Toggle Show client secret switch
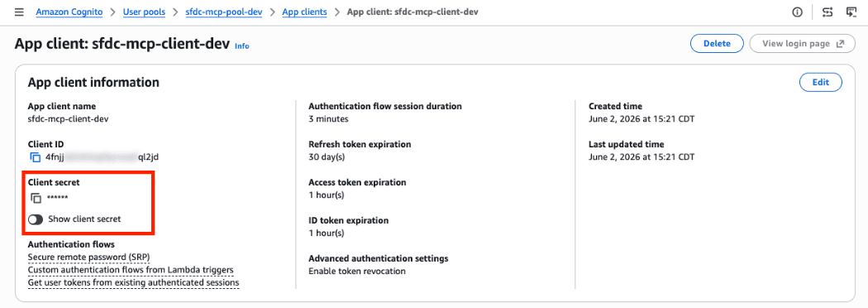The height and width of the screenshot is (308, 868). pos(36,219)
